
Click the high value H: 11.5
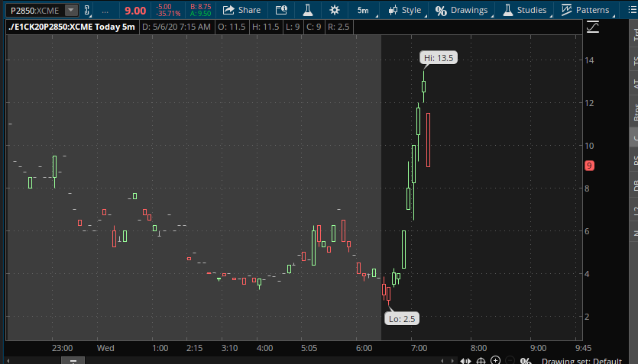pyautogui.click(x=266, y=27)
